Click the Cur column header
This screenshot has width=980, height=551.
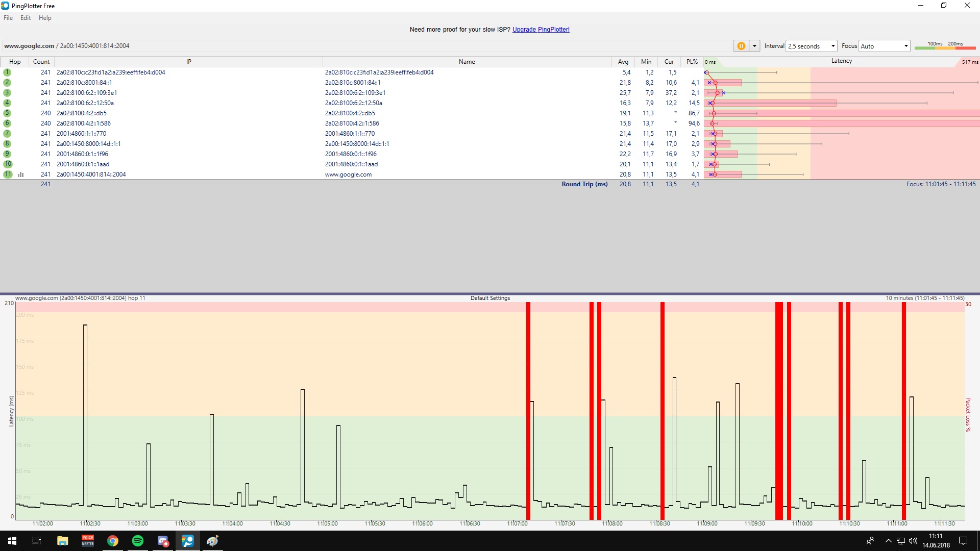(x=669, y=62)
